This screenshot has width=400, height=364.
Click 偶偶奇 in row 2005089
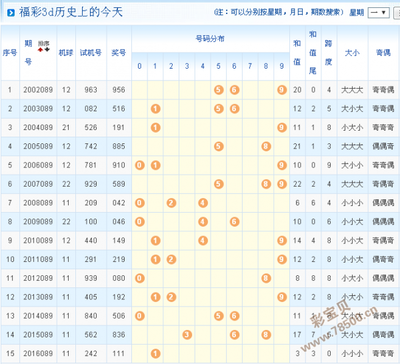pos(383,146)
